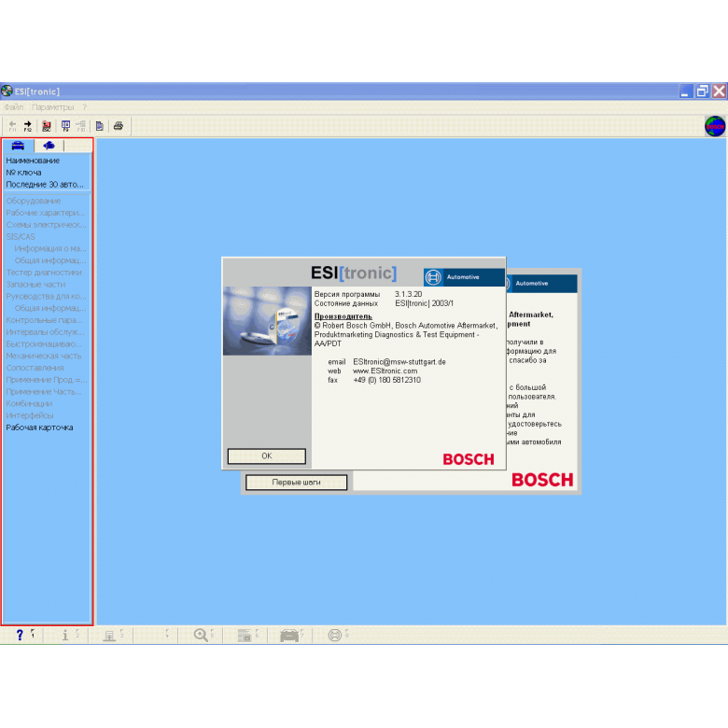Click the www.ESItronic.com web address
The width and height of the screenshot is (728, 728).
pyautogui.click(x=385, y=371)
